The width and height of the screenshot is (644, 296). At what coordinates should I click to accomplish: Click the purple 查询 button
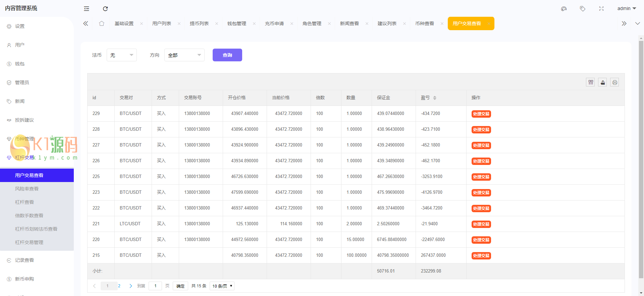tap(227, 55)
